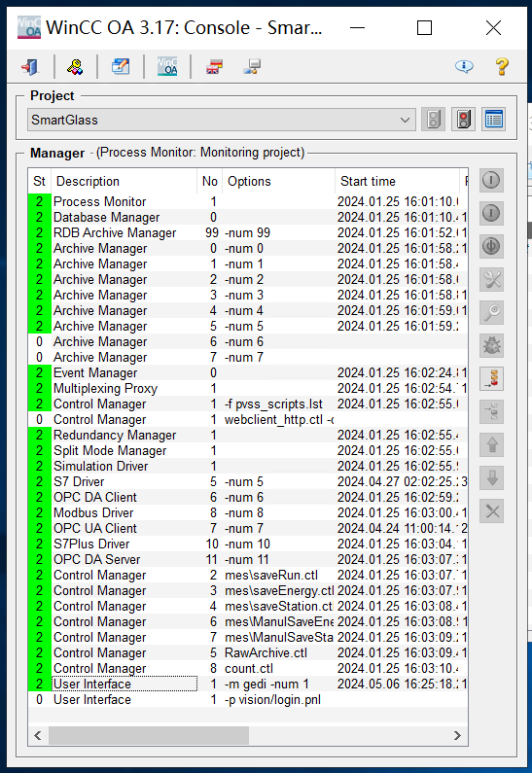Open manager properties wrench icon
The image size is (532, 773).
[x=491, y=279]
